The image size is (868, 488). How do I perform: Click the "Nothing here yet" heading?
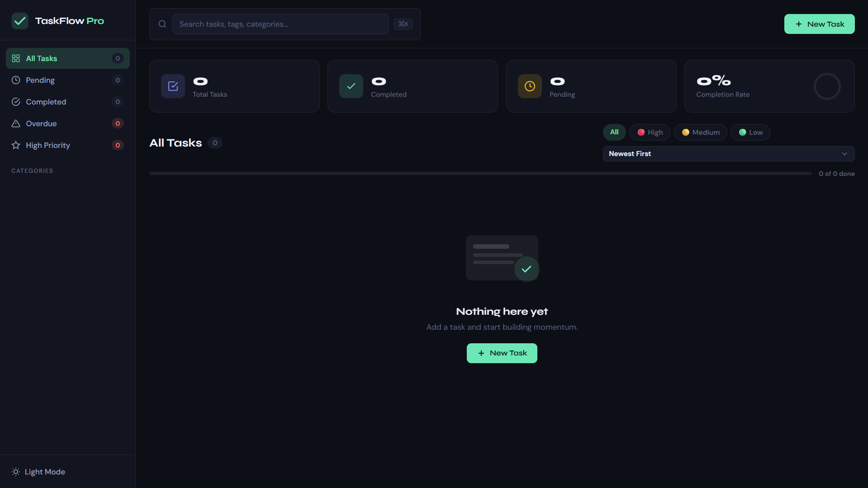502,311
